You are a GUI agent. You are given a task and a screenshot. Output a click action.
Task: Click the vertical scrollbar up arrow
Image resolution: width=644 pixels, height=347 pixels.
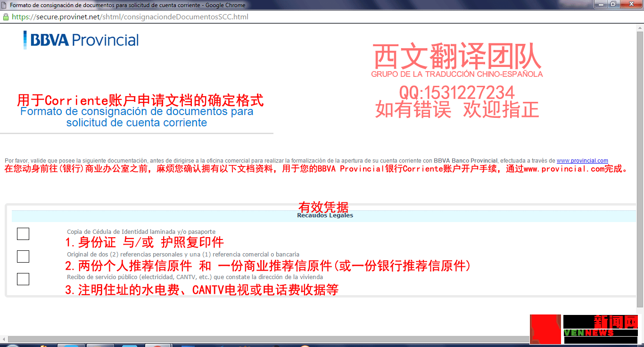coord(640,27)
